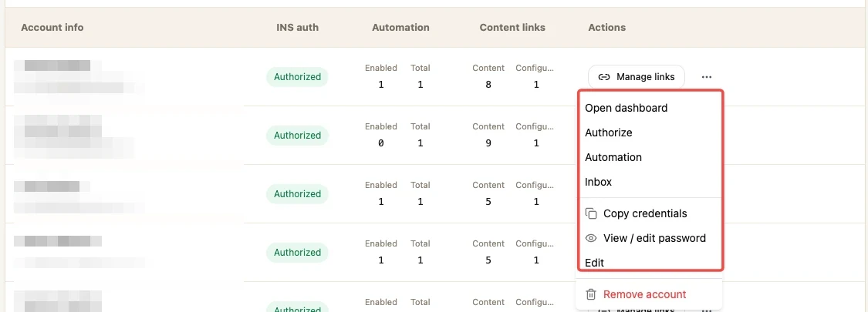The image size is (868, 312).
Task: Open Inbox from the actions menu
Action: coord(599,182)
